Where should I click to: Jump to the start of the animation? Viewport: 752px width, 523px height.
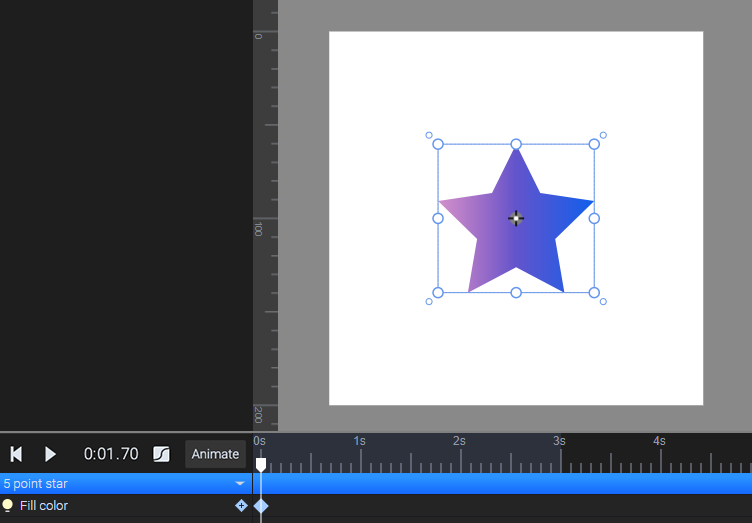click(x=16, y=454)
